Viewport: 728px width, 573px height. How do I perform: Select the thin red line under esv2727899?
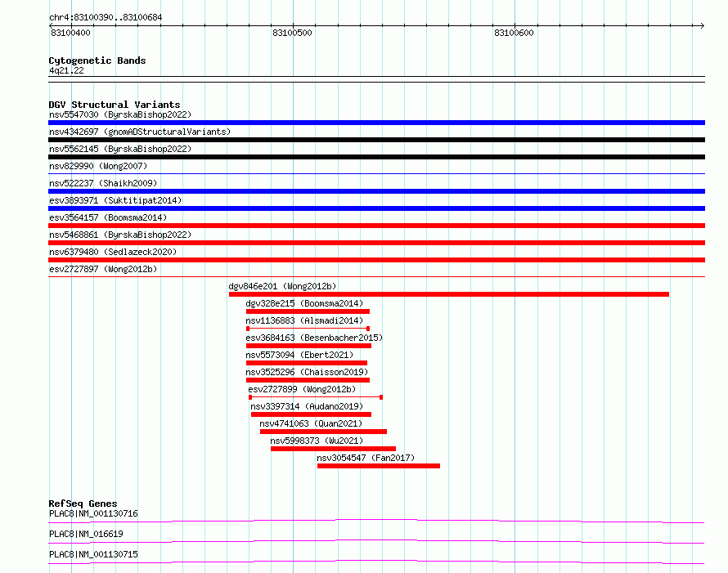pyautogui.click(x=316, y=397)
